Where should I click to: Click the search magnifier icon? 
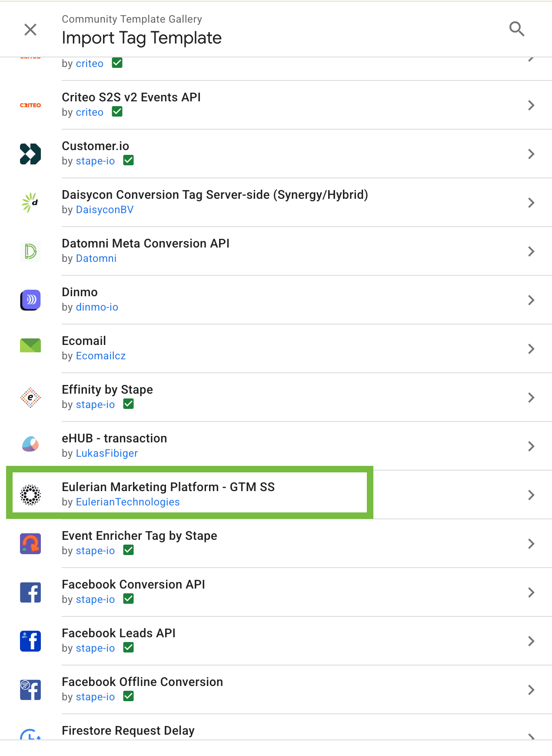(517, 29)
